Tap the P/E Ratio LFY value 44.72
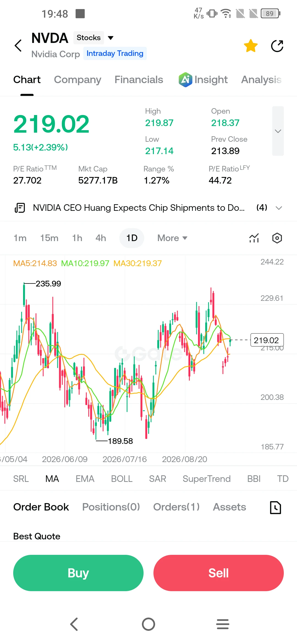 [x=220, y=181]
